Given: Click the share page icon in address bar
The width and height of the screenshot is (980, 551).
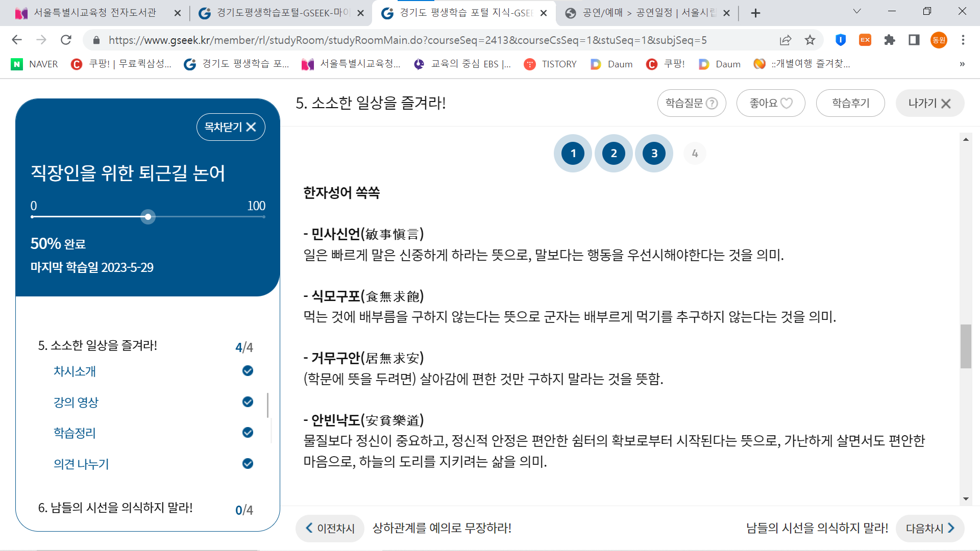Looking at the screenshot, I should point(786,40).
